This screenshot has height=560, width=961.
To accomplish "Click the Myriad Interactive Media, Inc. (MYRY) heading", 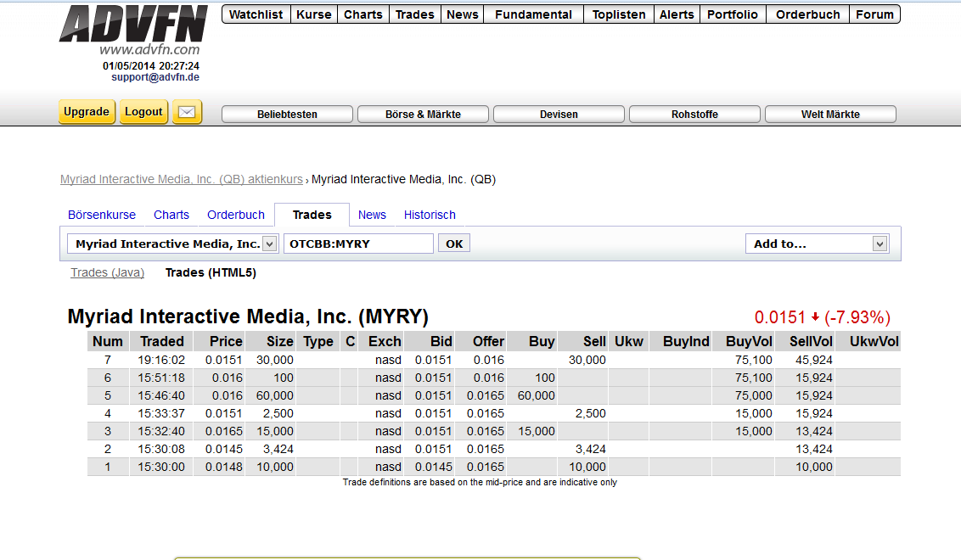I will pyautogui.click(x=248, y=316).
